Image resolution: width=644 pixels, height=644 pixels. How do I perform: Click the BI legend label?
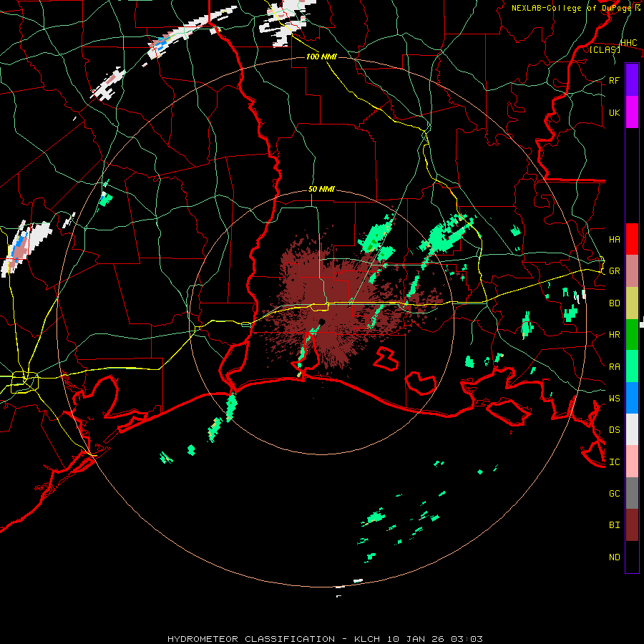[x=614, y=525]
